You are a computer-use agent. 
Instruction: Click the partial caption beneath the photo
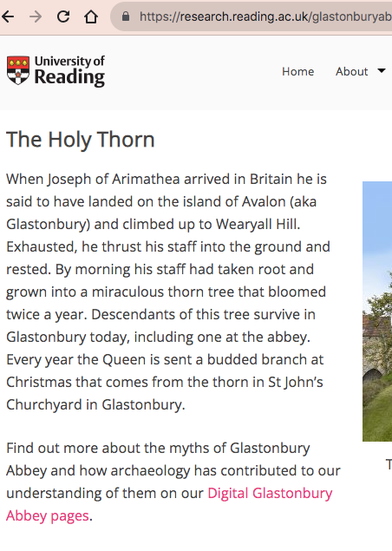(389, 464)
